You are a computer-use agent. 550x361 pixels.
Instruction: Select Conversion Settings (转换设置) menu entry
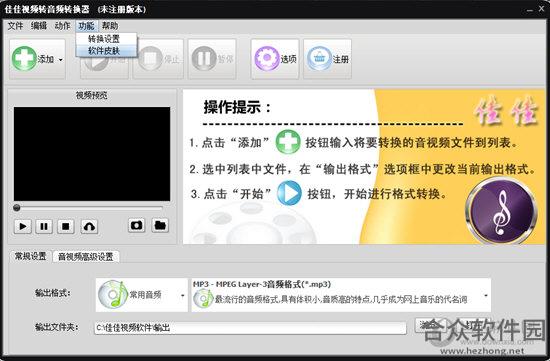106,39
